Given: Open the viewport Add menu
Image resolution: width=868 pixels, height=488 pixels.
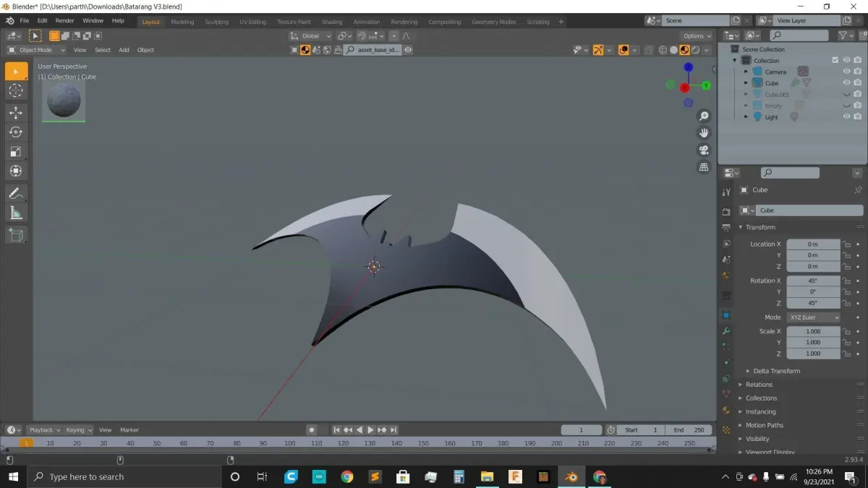Looking at the screenshot, I should pyautogui.click(x=124, y=50).
